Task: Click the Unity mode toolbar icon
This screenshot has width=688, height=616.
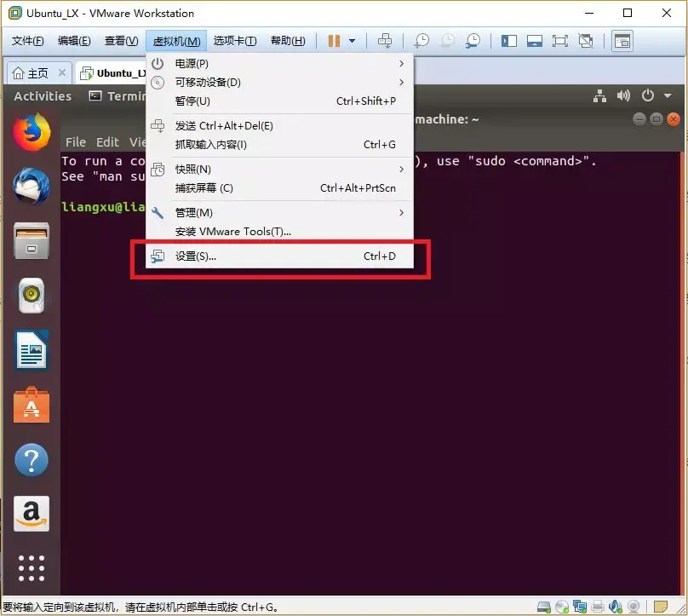Action: point(586,41)
